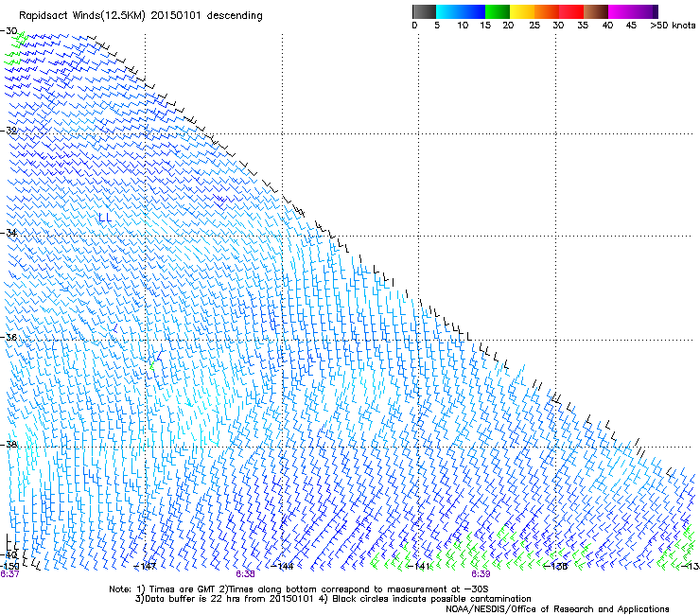Click the '-30' latitude label
Image resolution: width=700 pixels, height=615 pixels.
point(9,31)
